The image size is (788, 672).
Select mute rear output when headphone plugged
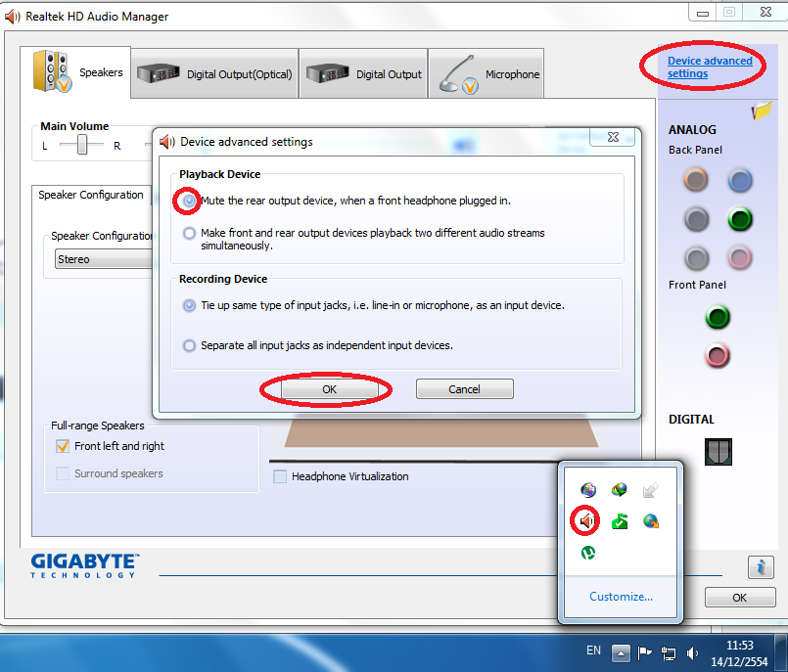189,201
